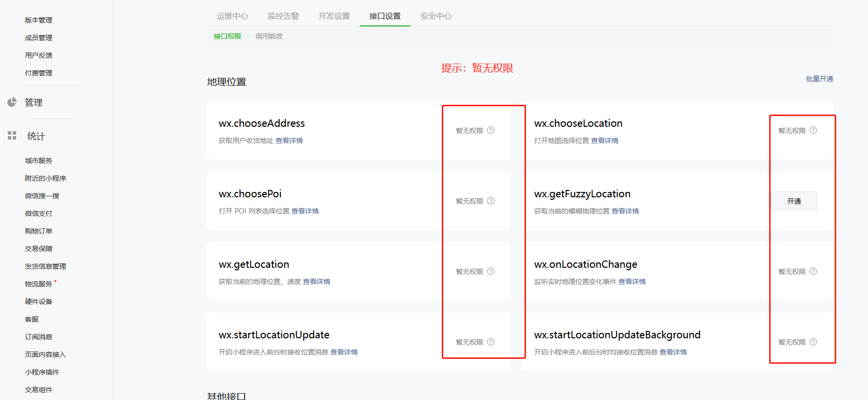Click the pie chart icon beside 管理

click(12, 102)
